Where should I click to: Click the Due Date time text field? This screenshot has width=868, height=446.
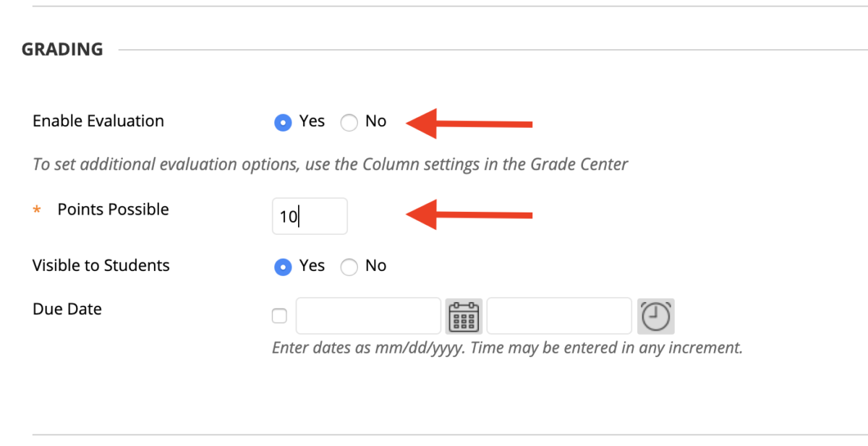point(559,316)
